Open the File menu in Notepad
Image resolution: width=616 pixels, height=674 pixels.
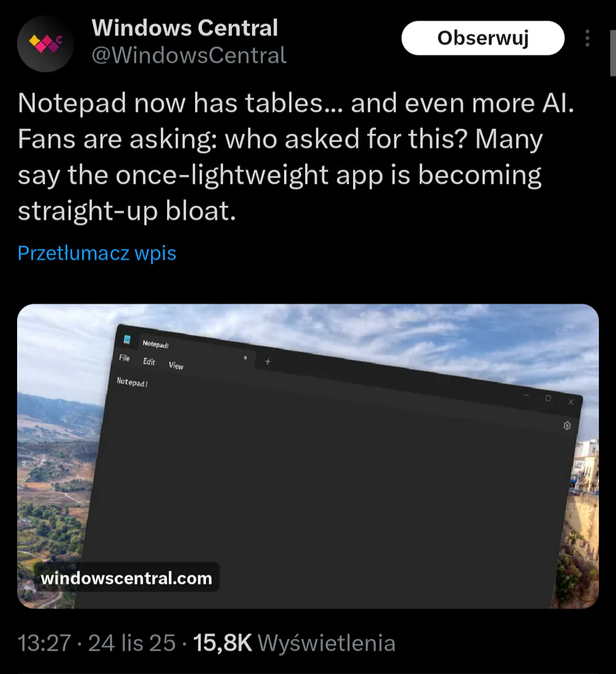125,358
